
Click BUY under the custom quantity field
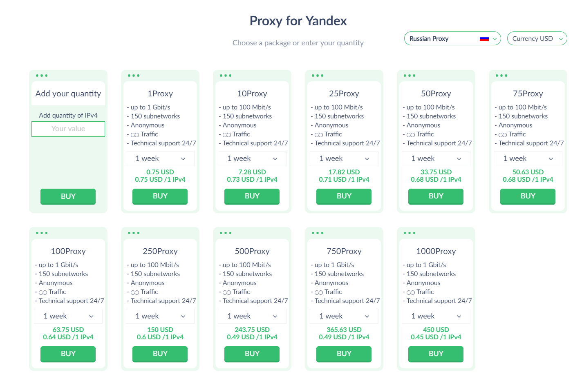click(68, 196)
